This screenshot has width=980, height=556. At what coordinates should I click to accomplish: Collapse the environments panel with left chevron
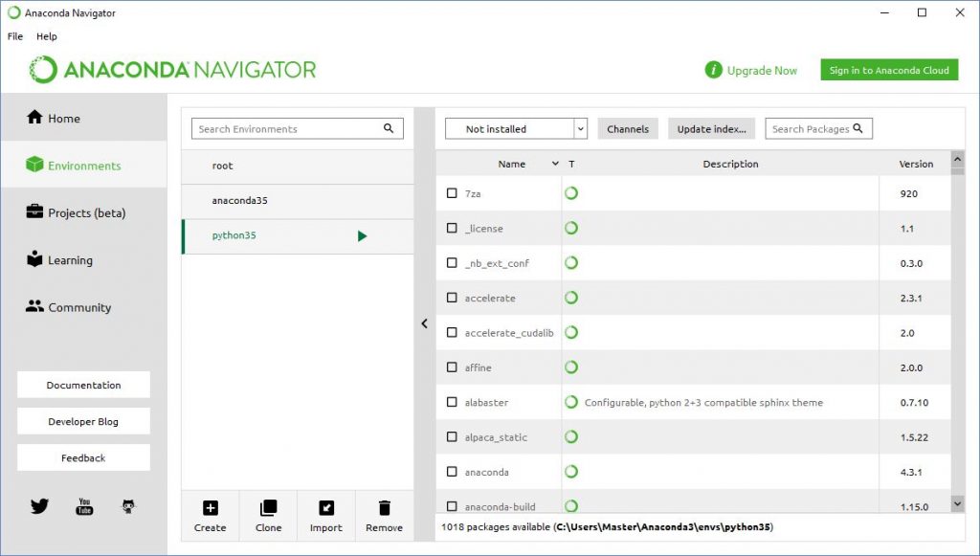[x=425, y=323]
